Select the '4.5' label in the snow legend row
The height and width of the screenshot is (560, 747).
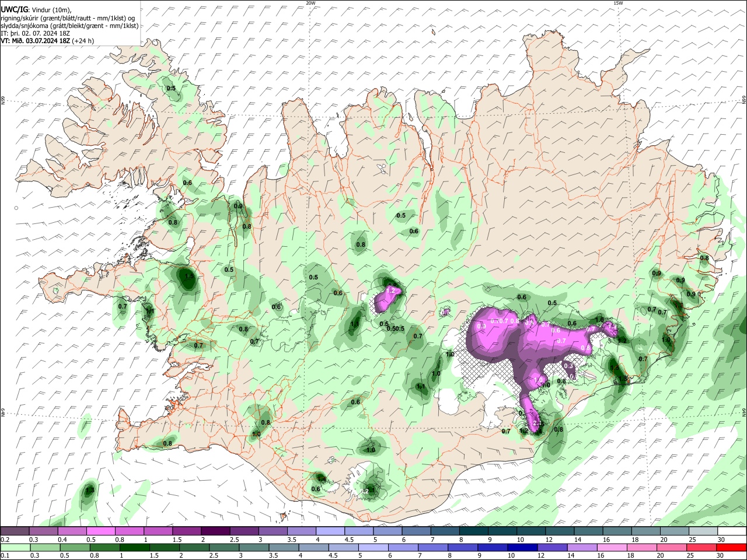[348, 539]
